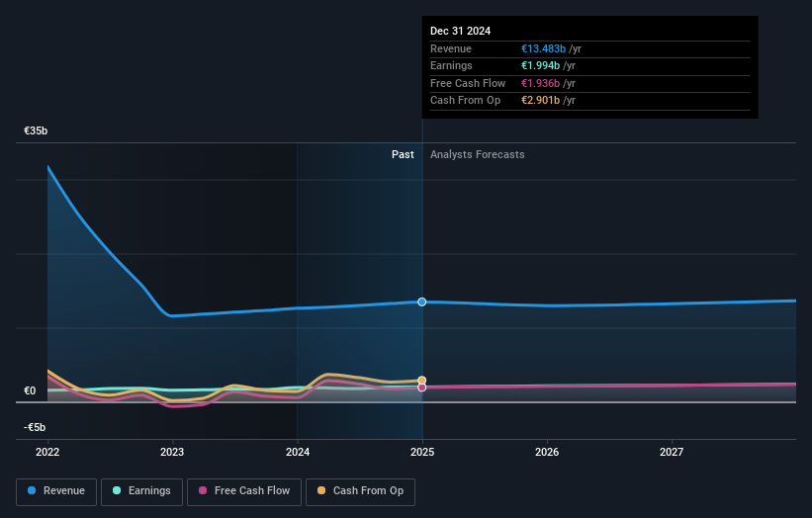This screenshot has height=518, width=812.
Task: Click the blue Revenue data point at 2025
Action: [422, 302]
